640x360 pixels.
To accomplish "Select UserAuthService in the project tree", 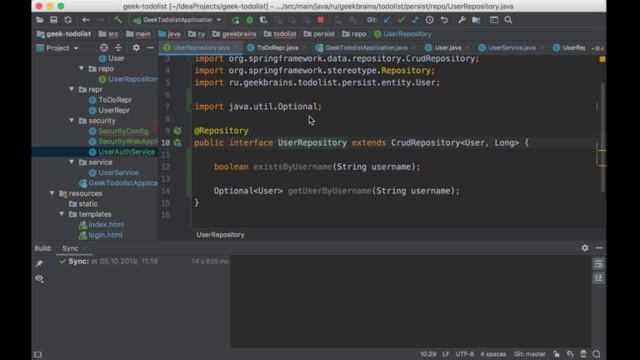I will click(127, 152).
